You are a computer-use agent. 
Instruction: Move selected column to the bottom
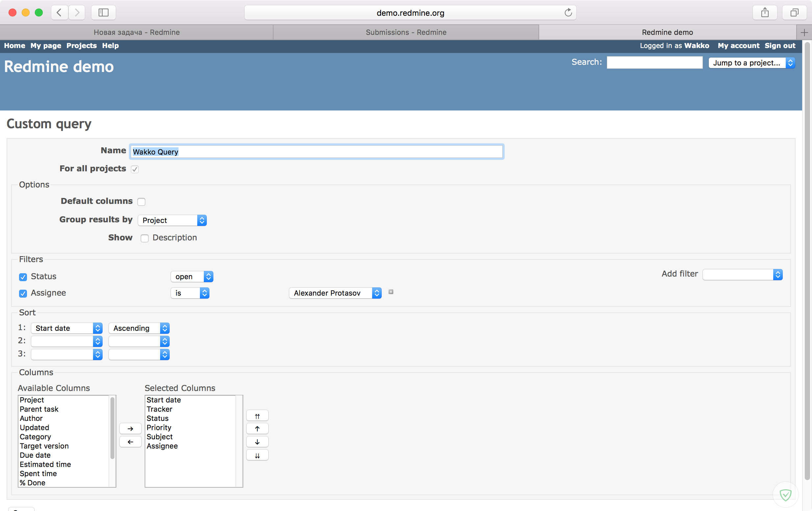tap(257, 455)
